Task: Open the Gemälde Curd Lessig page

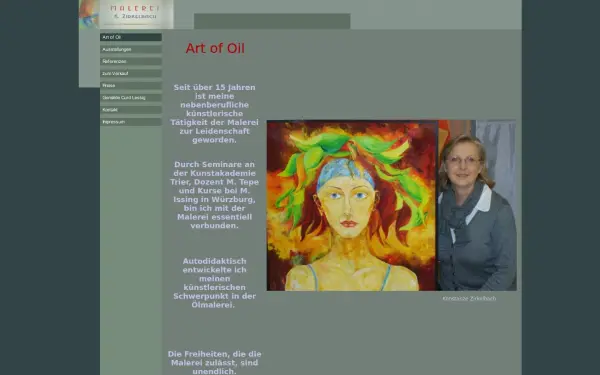Action: (x=131, y=98)
